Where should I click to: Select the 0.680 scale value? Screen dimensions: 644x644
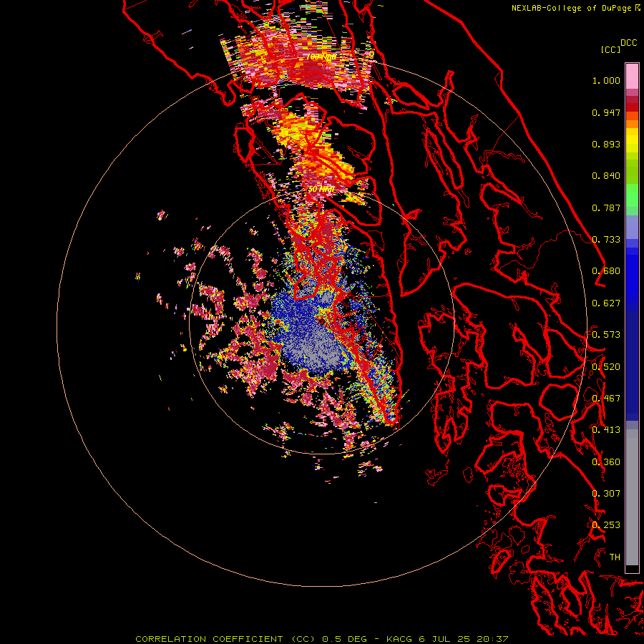(606, 271)
